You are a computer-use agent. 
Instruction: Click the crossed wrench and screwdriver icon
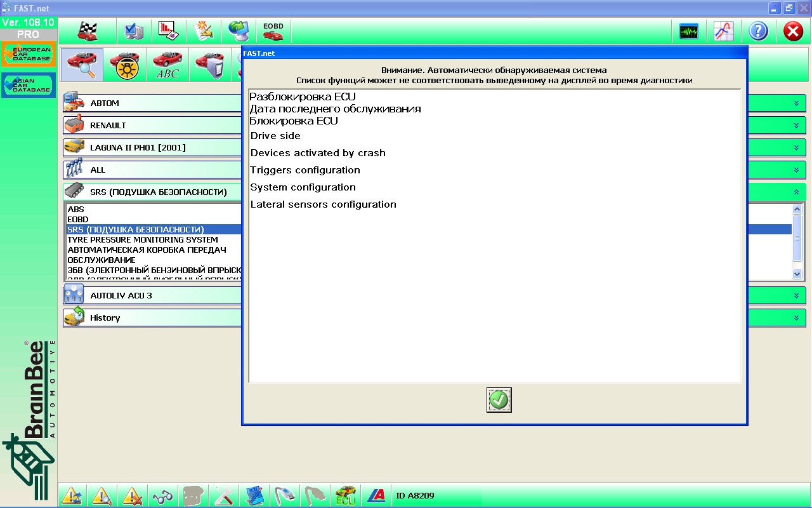click(x=223, y=495)
